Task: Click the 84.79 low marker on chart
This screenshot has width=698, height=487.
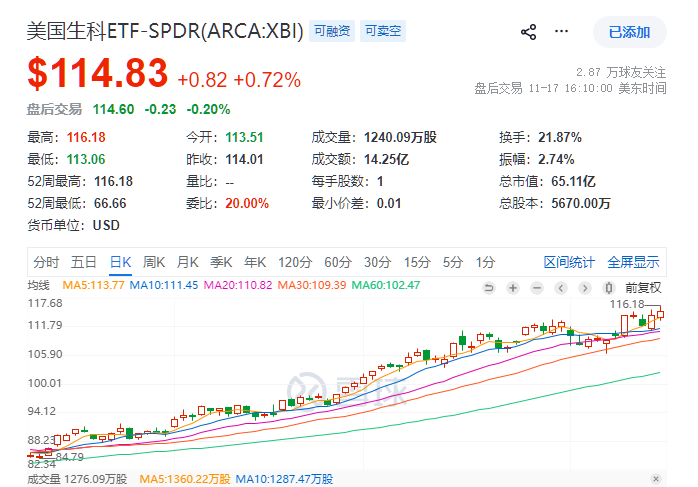Action: [70, 457]
